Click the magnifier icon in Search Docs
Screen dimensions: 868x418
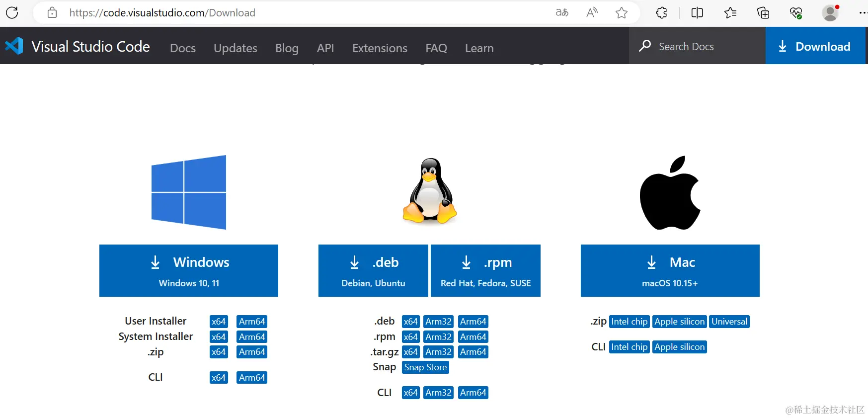pos(645,46)
